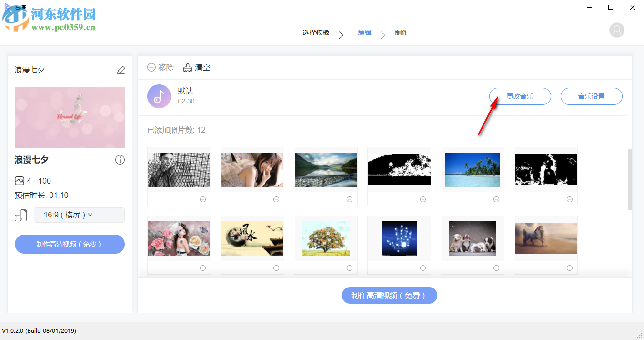Select the blue digital hand thumbnail

pos(399,238)
